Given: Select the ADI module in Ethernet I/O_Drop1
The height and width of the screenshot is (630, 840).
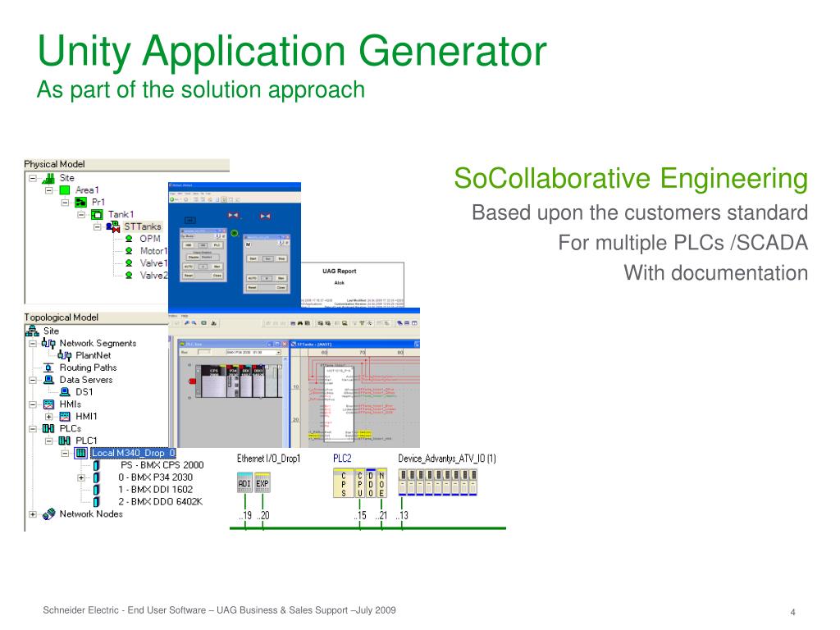Looking at the screenshot, I should [x=244, y=482].
